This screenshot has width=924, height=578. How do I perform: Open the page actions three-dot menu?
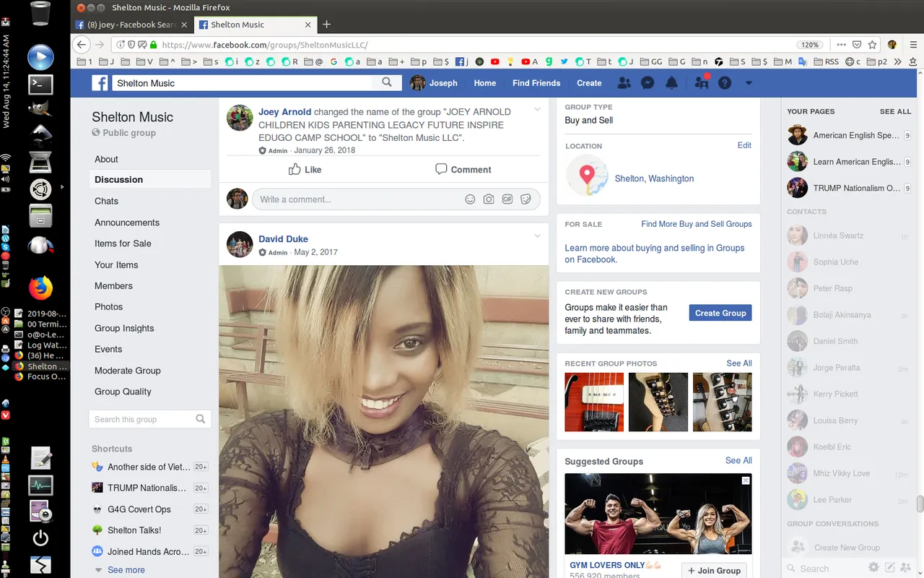click(842, 44)
